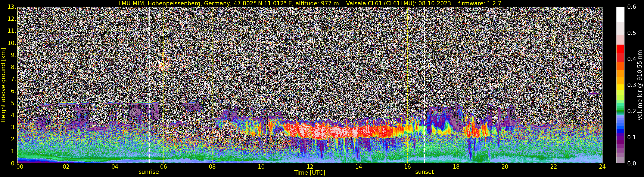Click the x-axis tick label '04'

click(x=115, y=167)
